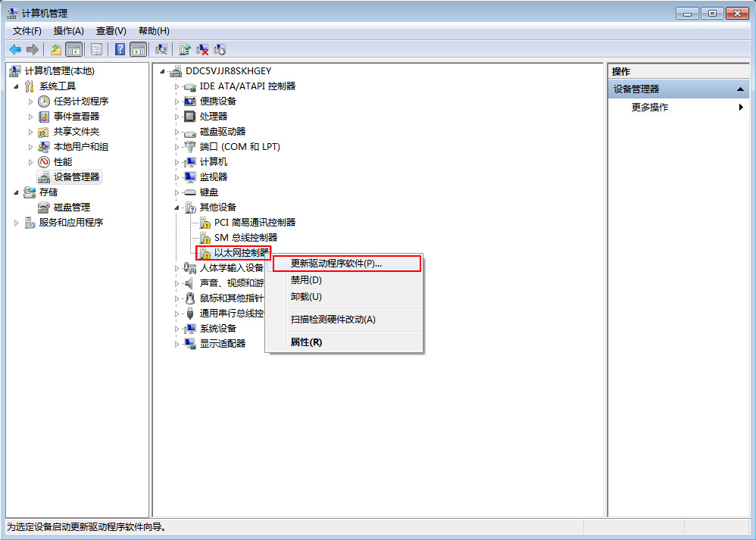Select the 以太网控制器 device

pos(241,253)
